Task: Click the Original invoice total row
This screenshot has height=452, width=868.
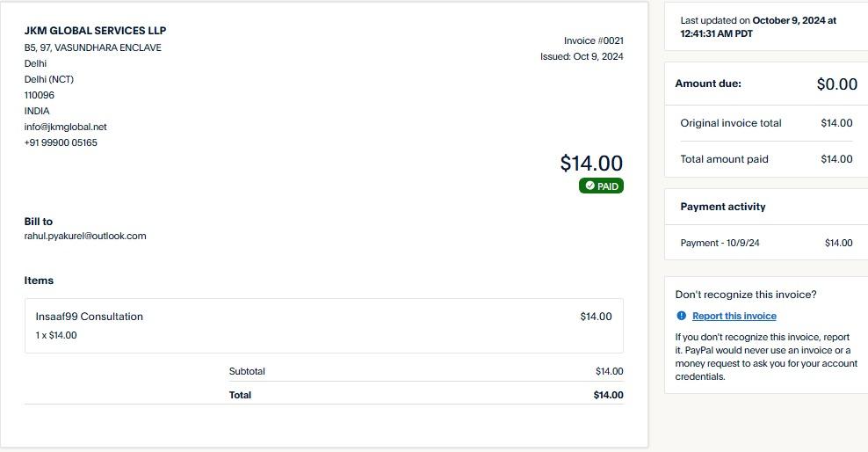Action: click(x=766, y=123)
